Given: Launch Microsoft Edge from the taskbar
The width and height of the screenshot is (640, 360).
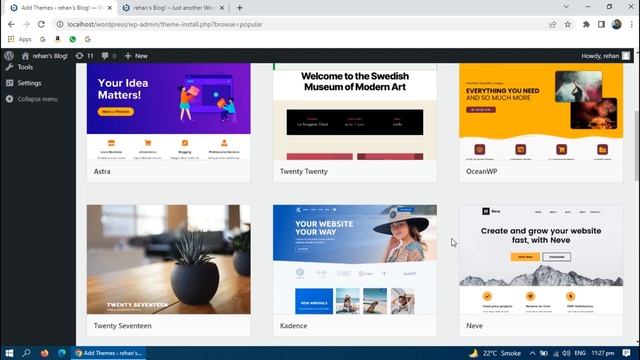Looking at the screenshot, I should pyautogui.click(x=62, y=353).
